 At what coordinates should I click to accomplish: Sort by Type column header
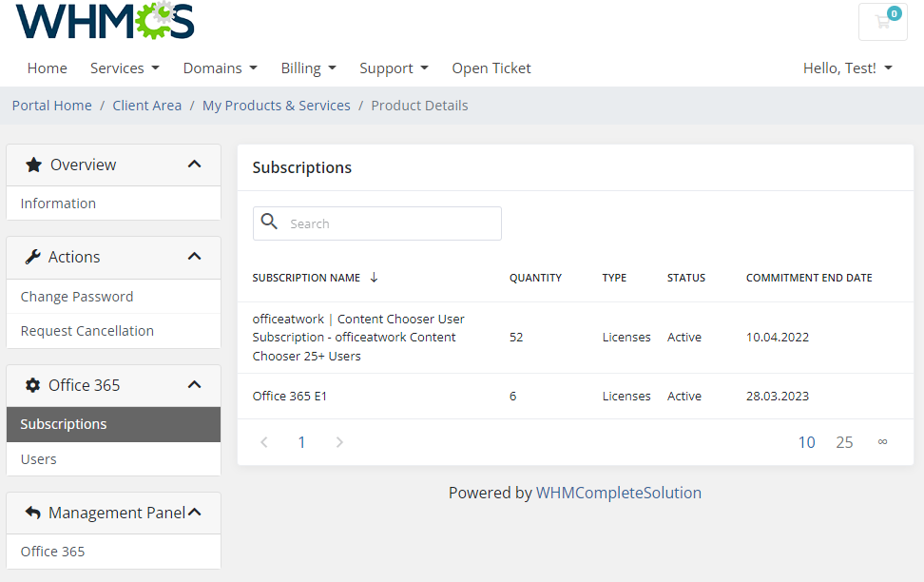point(614,278)
